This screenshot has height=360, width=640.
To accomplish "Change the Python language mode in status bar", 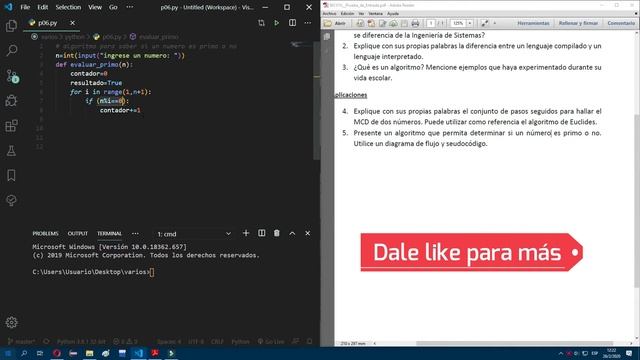I will tap(240, 341).
